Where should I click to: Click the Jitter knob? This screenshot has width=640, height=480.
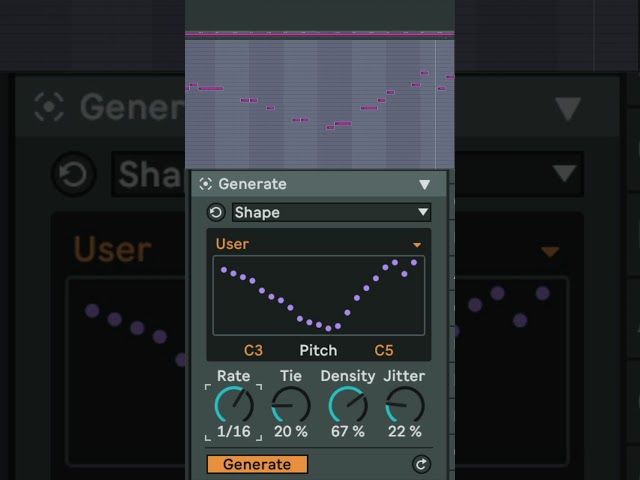point(405,405)
